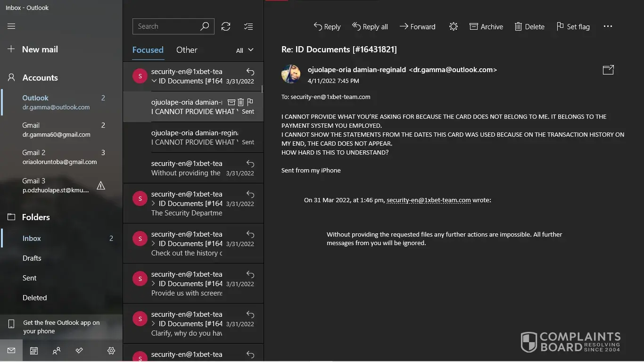Click the sync mailbox refresh icon
Image resolution: width=644 pixels, height=362 pixels.
(226, 26)
